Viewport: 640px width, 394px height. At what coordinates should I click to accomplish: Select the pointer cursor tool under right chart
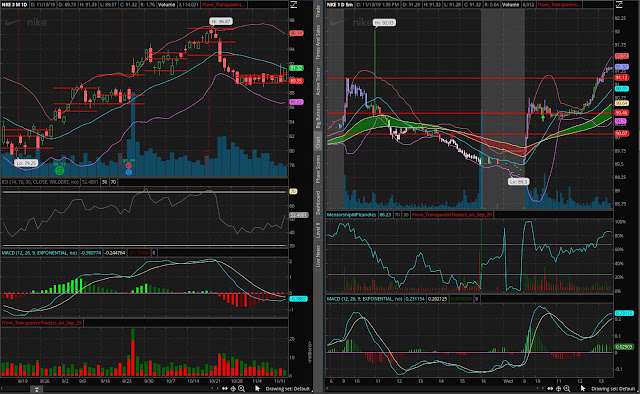pos(582,388)
